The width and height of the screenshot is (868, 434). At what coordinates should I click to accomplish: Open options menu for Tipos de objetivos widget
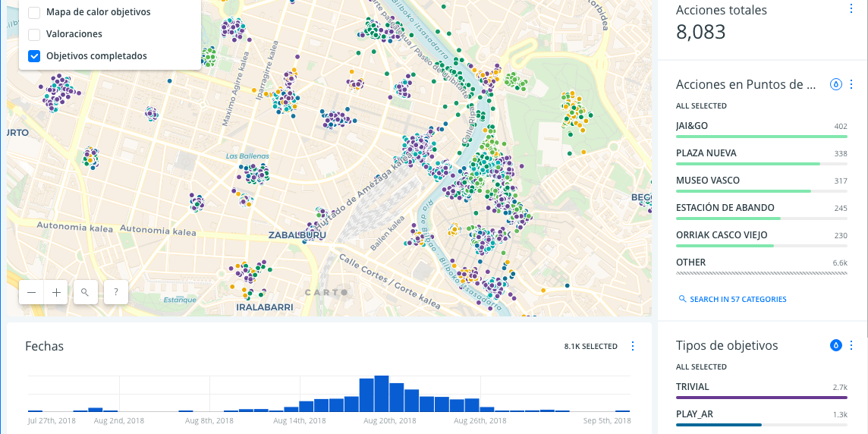pyautogui.click(x=851, y=345)
